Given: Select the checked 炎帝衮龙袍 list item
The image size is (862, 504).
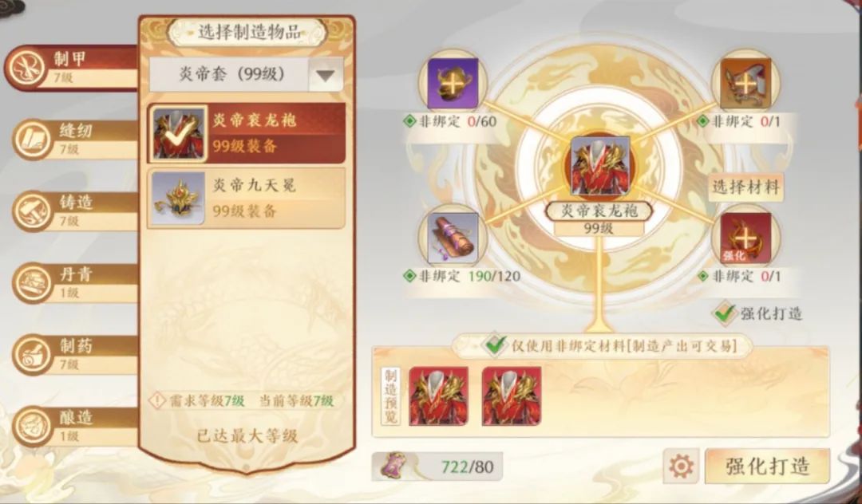Looking at the screenshot, I should pyautogui.click(x=247, y=133).
